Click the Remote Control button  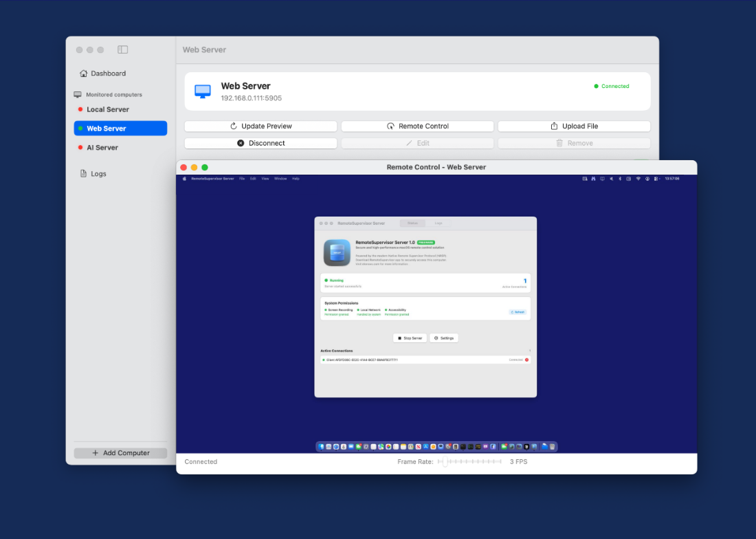click(418, 126)
